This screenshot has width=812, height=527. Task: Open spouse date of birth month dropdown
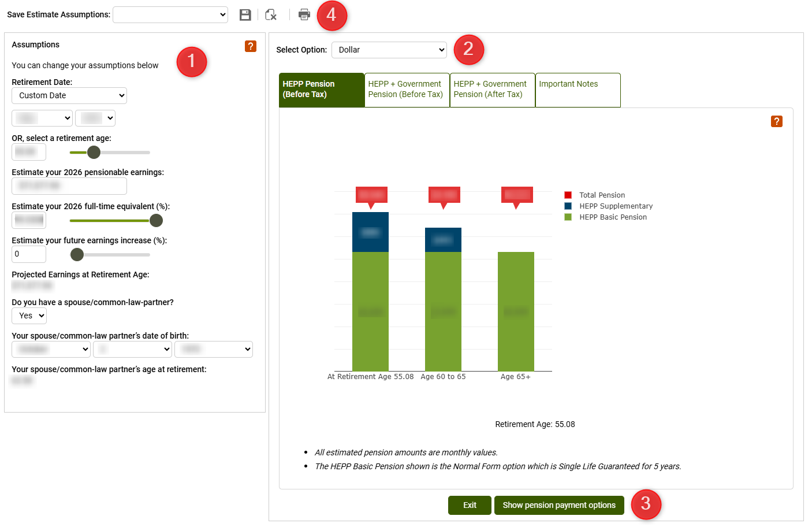pyautogui.click(x=51, y=350)
